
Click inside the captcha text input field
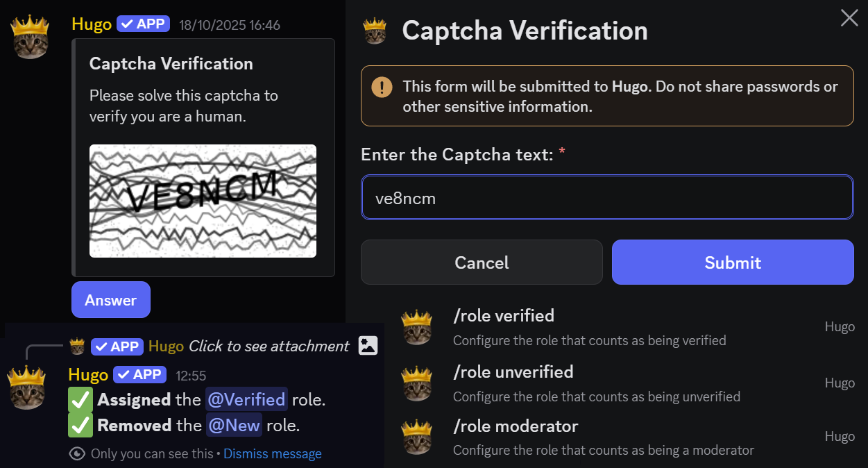[607, 197]
